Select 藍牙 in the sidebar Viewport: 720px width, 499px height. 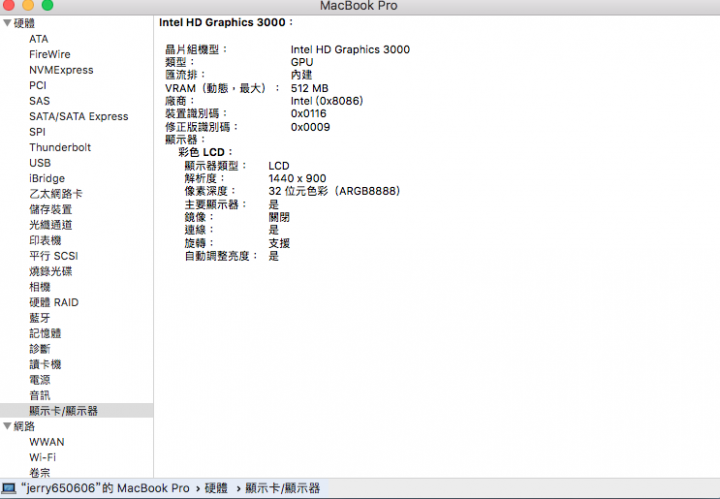pos(39,318)
